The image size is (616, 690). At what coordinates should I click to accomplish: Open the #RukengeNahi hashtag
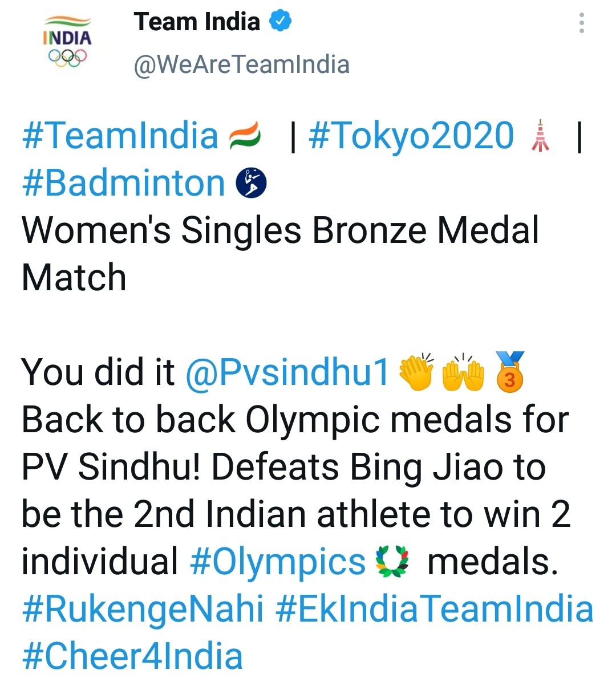(143, 609)
